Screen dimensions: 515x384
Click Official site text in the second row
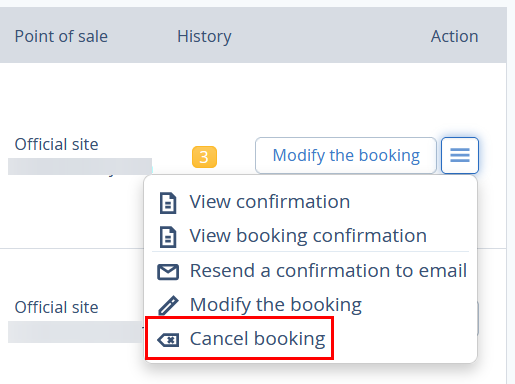(56, 307)
